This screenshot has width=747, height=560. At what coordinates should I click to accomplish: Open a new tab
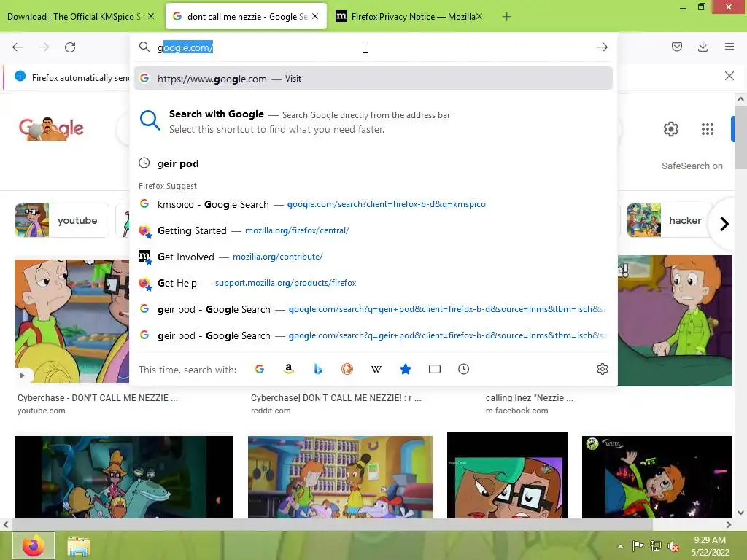[x=506, y=17]
